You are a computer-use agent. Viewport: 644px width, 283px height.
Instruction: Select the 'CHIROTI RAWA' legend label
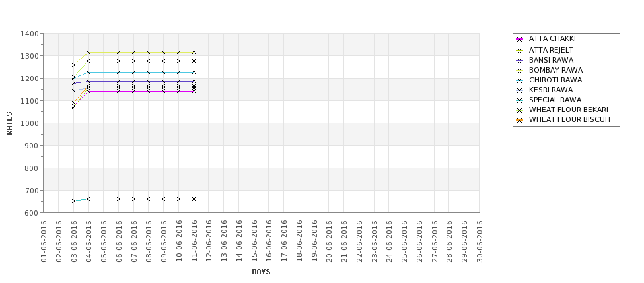pyautogui.click(x=555, y=80)
